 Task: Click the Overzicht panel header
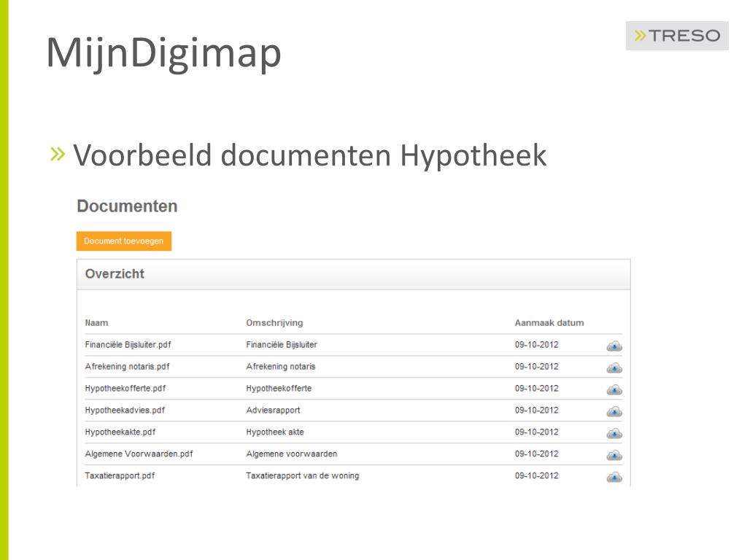[x=354, y=274]
